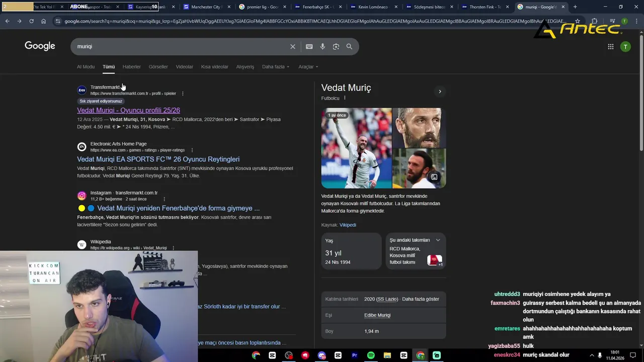Open a new tab with the plus button
This screenshot has height=362, width=644.
575,7
